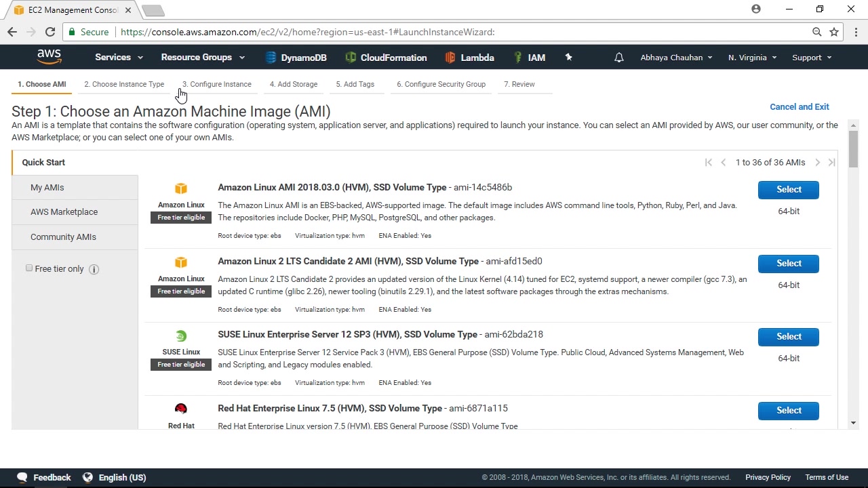Viewport: 868px width, 488px height.
Task: Select Amazon Linux 2 LTS Candidate 2 AMI
Action: point(789,264)
